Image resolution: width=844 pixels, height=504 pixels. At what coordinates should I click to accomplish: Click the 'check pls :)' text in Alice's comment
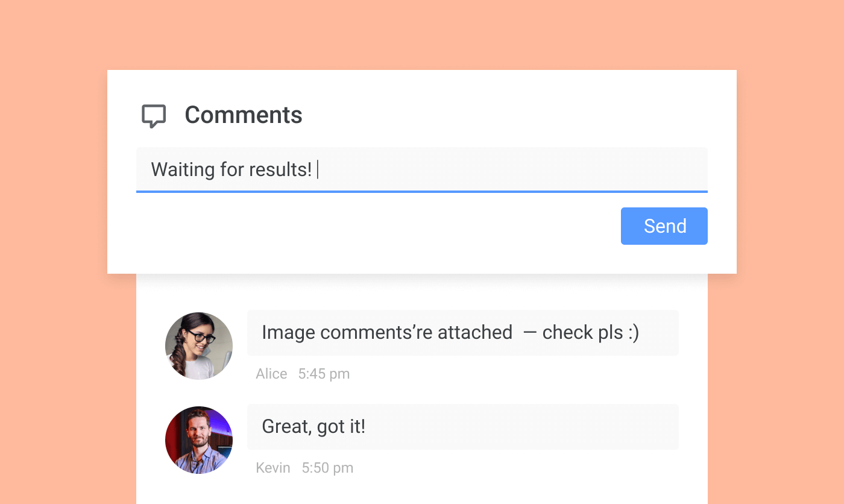coord(590,333)
